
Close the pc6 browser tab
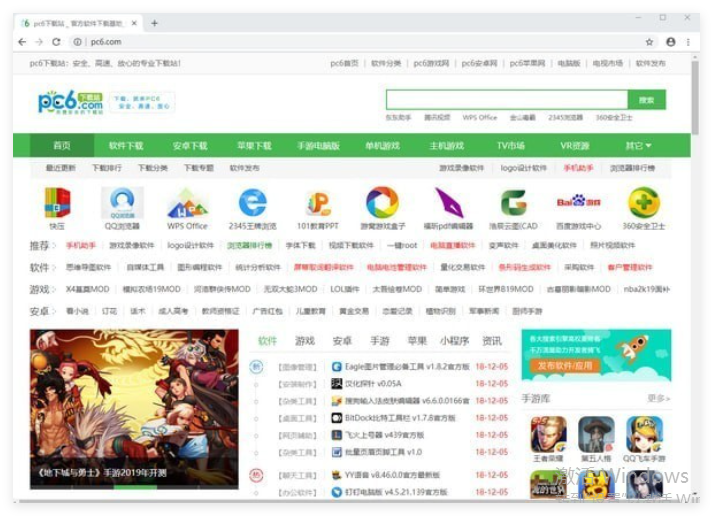(x=134, y=23)
